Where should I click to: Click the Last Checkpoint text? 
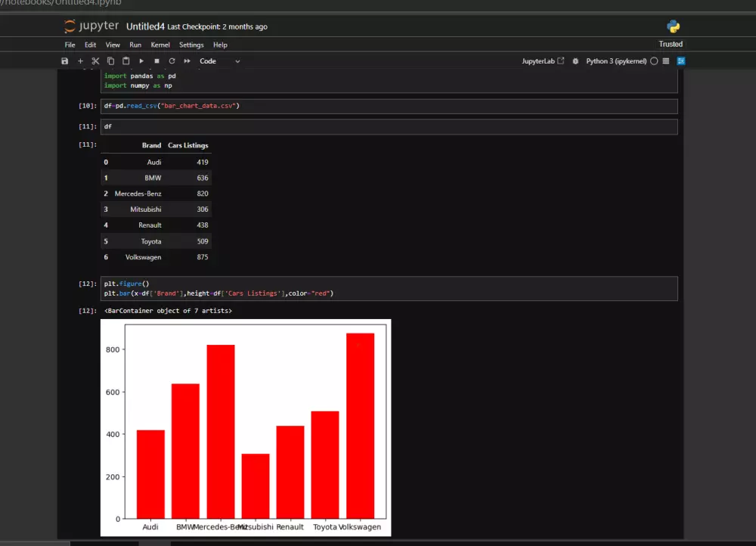[x=217, y=27]
